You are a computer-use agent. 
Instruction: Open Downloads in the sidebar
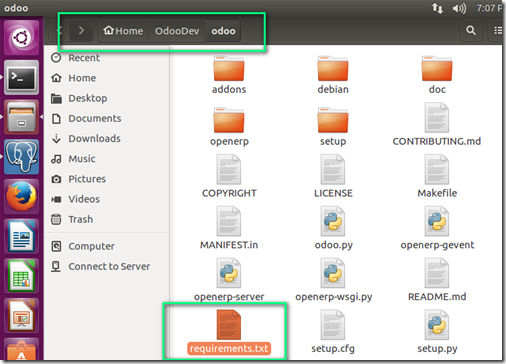(x=107, y=138)
